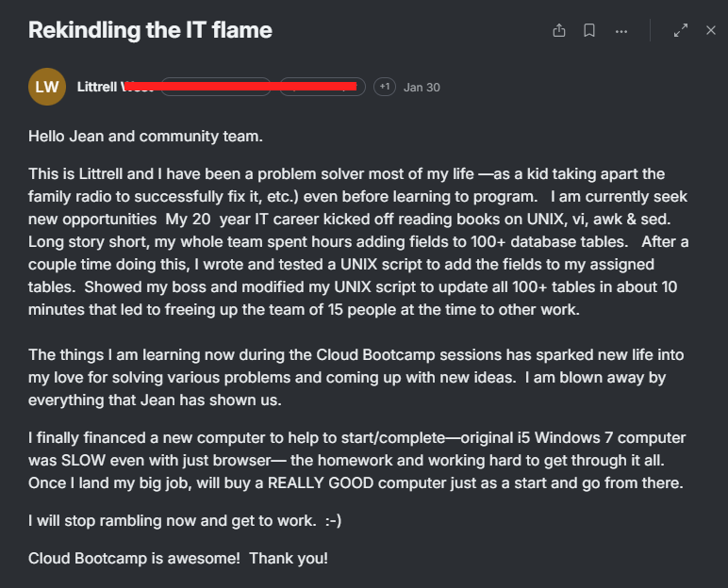The image size is (728, 588).
Task: Click the paragraph starting 'I finally financed'
Action: [356, 461]
